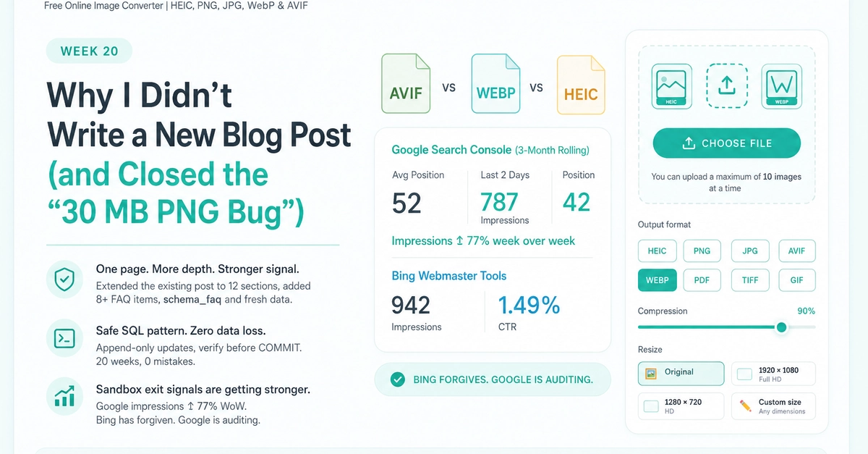
Task: Click the green AVIF file icon
Action: (406, 84)
